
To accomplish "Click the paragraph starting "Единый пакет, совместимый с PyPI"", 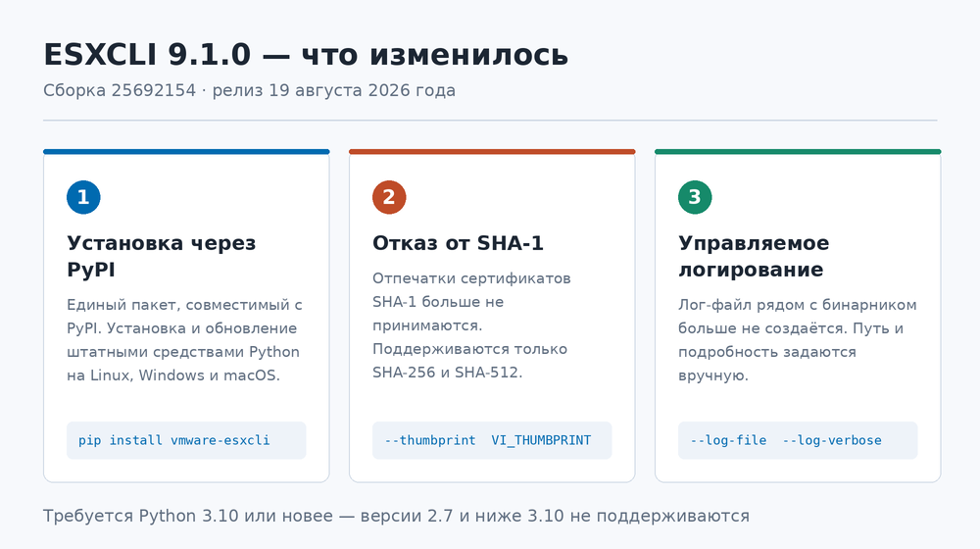I will click(x=184, y=340).
